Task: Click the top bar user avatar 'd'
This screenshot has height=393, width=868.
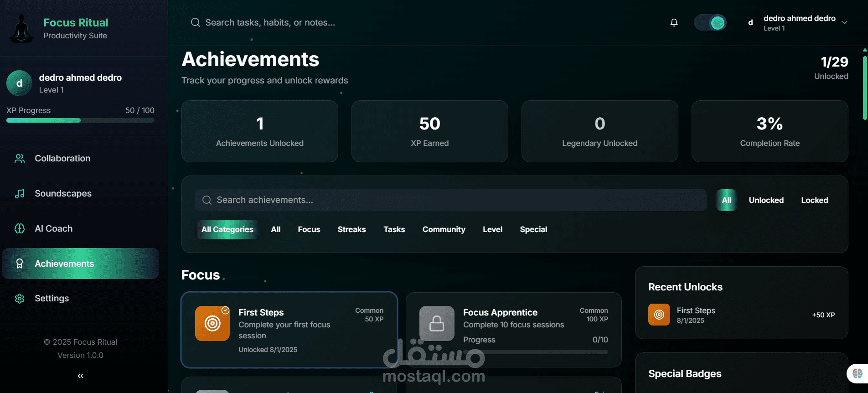Action: 750,22
